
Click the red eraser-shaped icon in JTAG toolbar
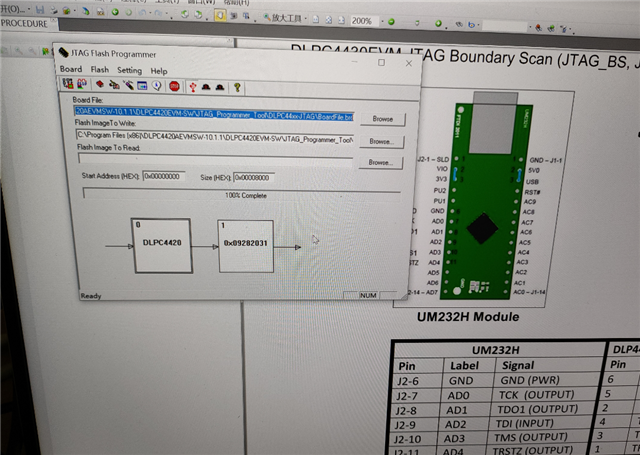pyautogui.click(x=100, y=84)
